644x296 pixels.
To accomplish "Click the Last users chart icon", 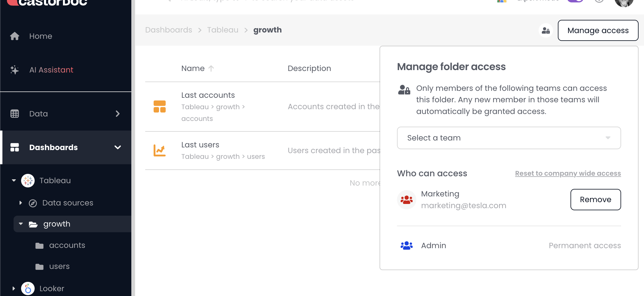I will point(159,150).
